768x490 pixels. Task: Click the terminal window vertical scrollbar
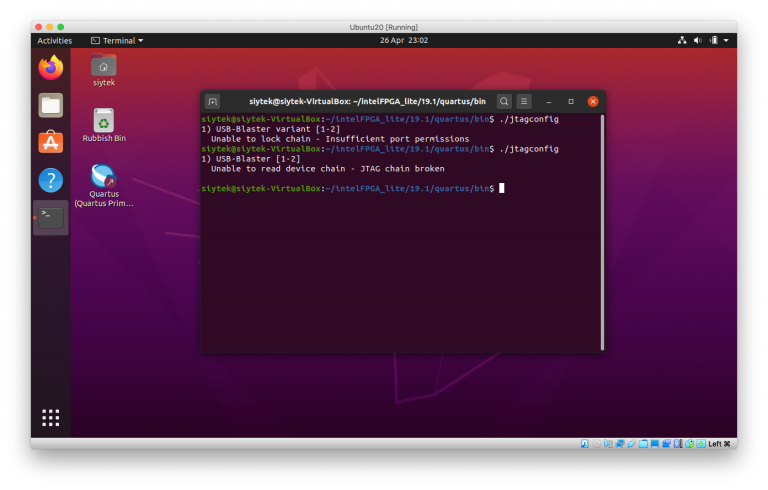click(x=602, y=232)
